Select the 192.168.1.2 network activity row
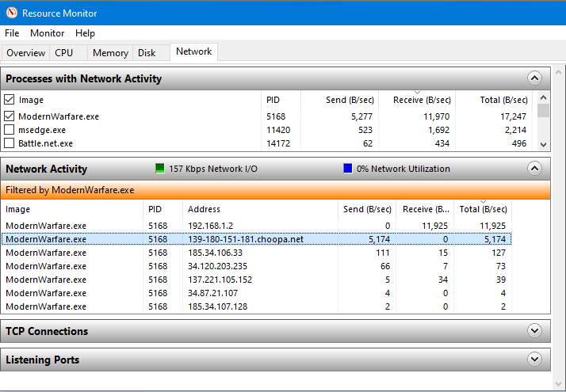566x392 pixels. [256, 226]
